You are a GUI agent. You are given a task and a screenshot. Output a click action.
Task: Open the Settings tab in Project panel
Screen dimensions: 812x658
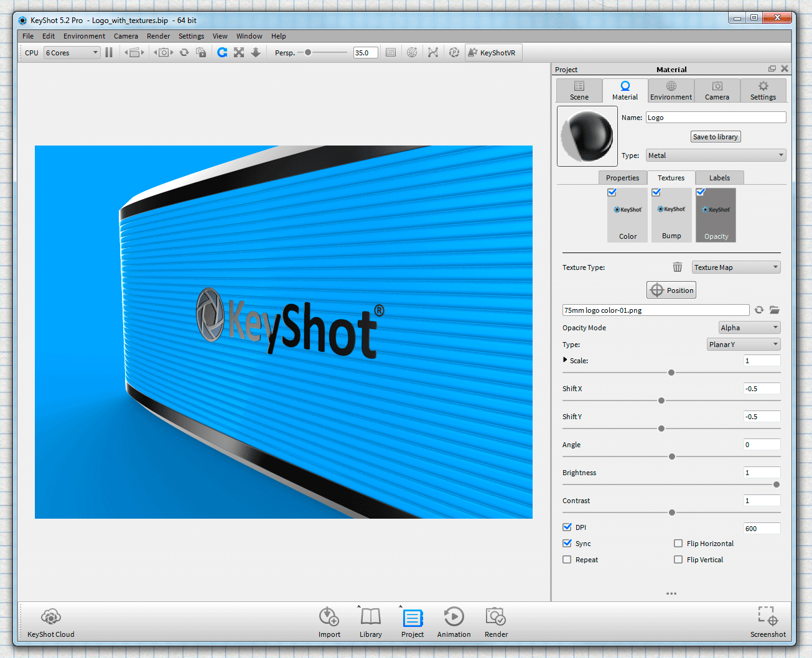pos(763,90)
